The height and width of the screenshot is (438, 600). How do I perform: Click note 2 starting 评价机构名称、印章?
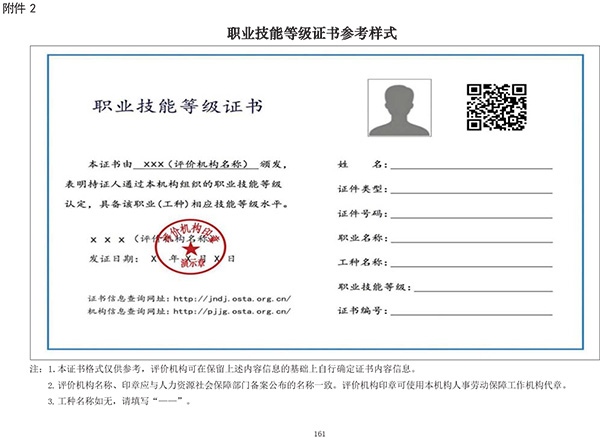pyautogui.click(x=308, y=385)
